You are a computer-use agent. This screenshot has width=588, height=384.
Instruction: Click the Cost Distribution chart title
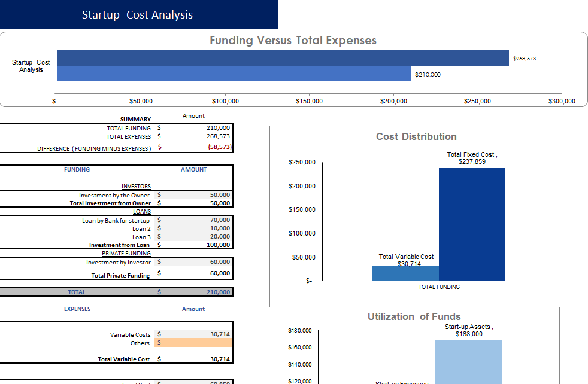416,136
